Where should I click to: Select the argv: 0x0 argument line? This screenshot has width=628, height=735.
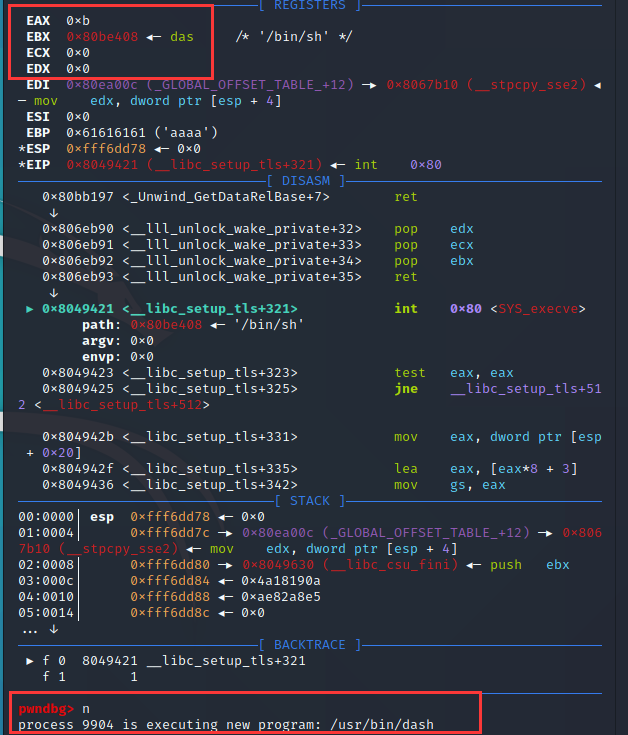(118, 341)
